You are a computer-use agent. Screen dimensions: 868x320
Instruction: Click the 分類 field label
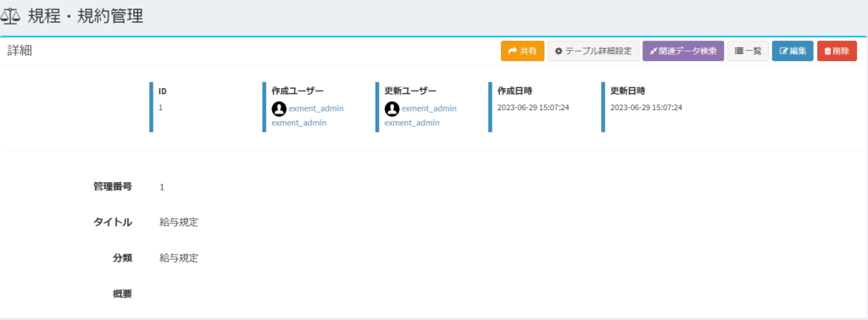point(122,257)
